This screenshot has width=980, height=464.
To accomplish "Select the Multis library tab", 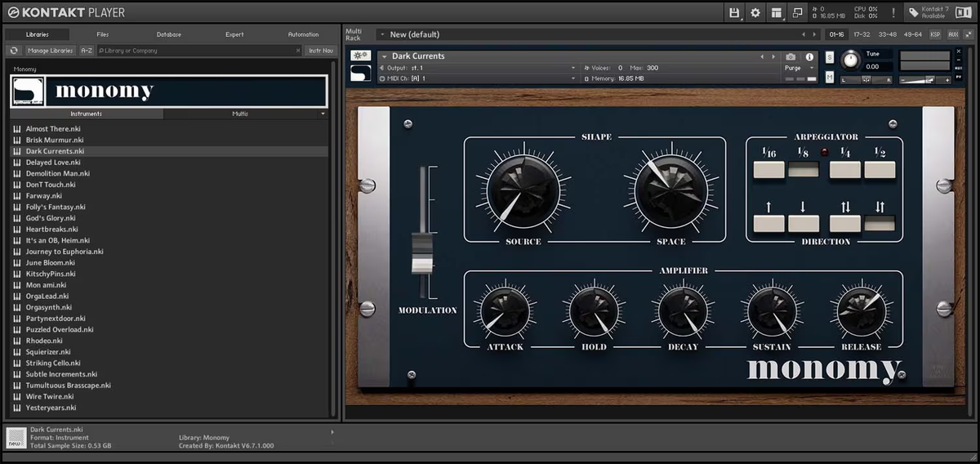I will (x=240, y=114).
